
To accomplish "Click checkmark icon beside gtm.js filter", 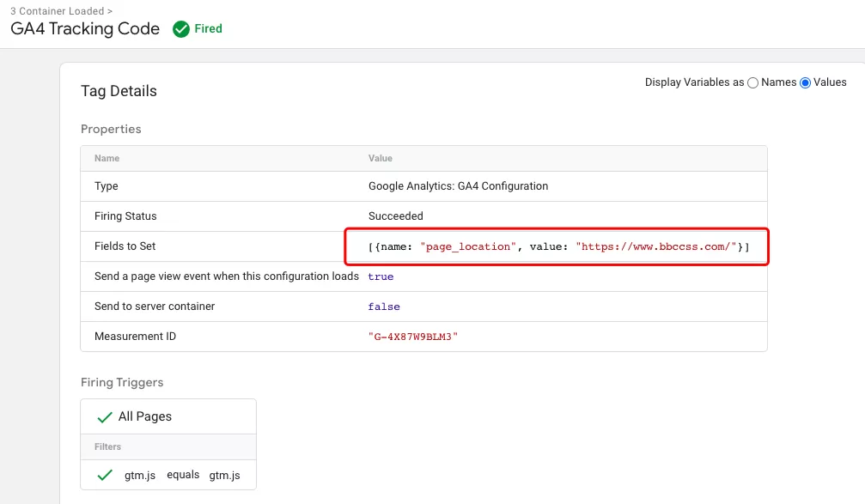I will pos(104,475).
